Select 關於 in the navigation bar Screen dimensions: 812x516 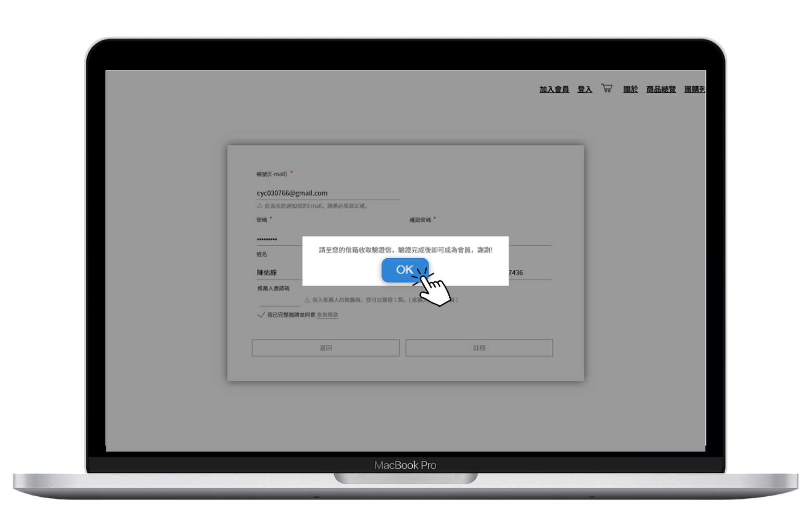coord(630,89)
